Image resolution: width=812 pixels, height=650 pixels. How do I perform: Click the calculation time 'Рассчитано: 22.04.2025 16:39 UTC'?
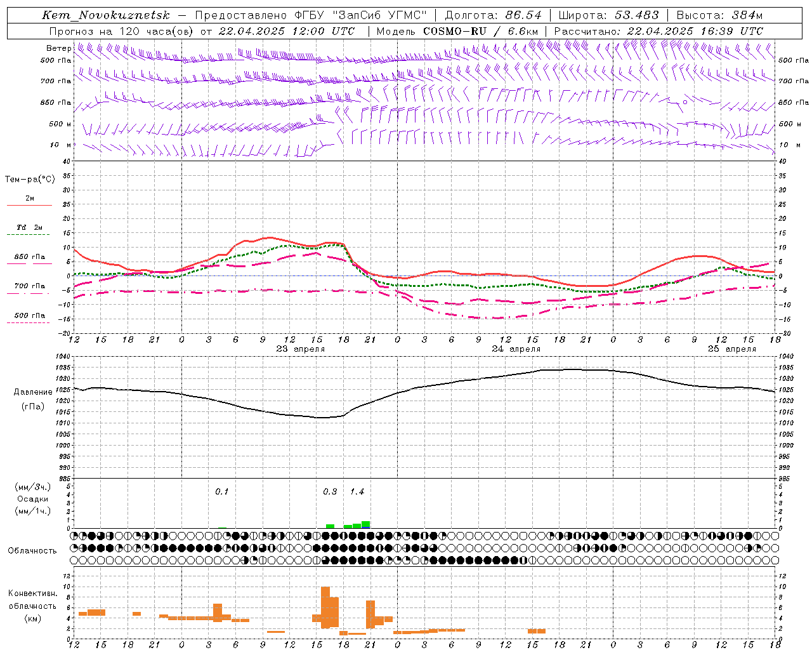click(x=658, y=31)
